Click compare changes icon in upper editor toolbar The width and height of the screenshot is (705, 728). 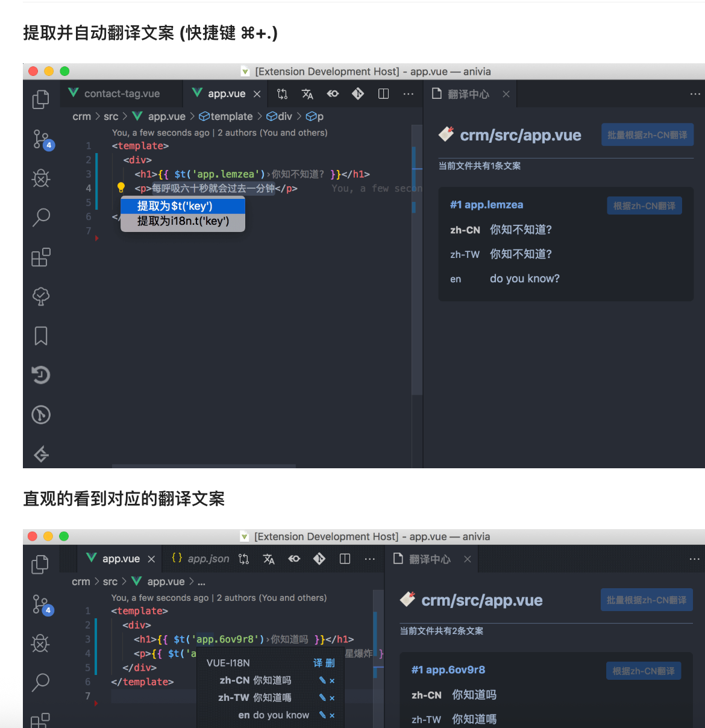[282, 94]
